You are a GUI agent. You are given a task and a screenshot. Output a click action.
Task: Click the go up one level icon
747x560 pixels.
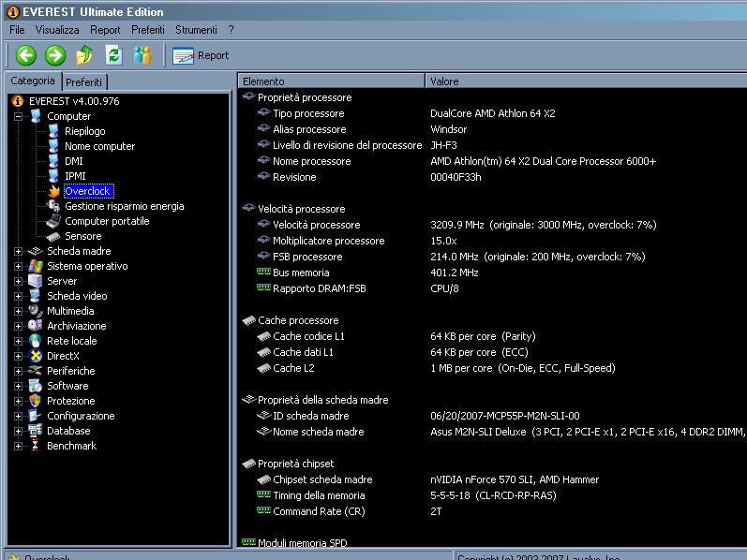pos(84,55)
